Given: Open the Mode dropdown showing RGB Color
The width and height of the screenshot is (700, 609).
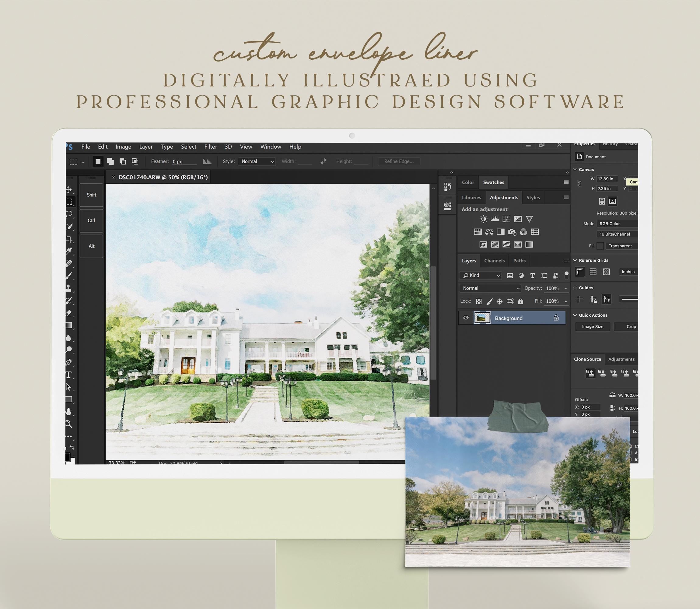Looking at the screenshot, I should point(617,224).
